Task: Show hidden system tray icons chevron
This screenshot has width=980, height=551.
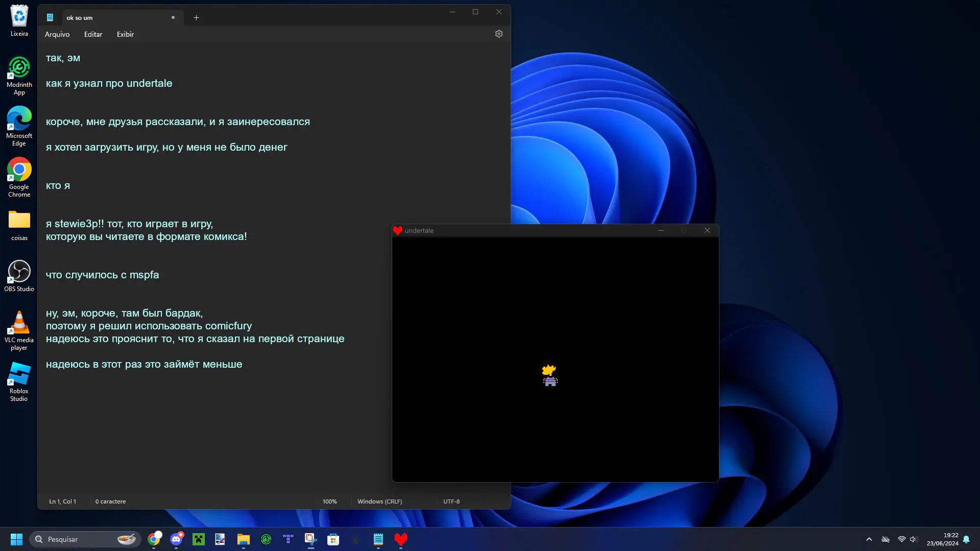Action: pyautogui.click(x=869, y=539)
